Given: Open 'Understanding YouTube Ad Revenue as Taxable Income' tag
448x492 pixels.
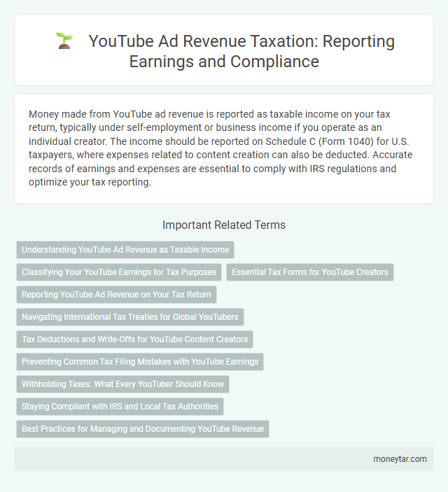Looking at the screenshot, I should [x=125, y=250].
